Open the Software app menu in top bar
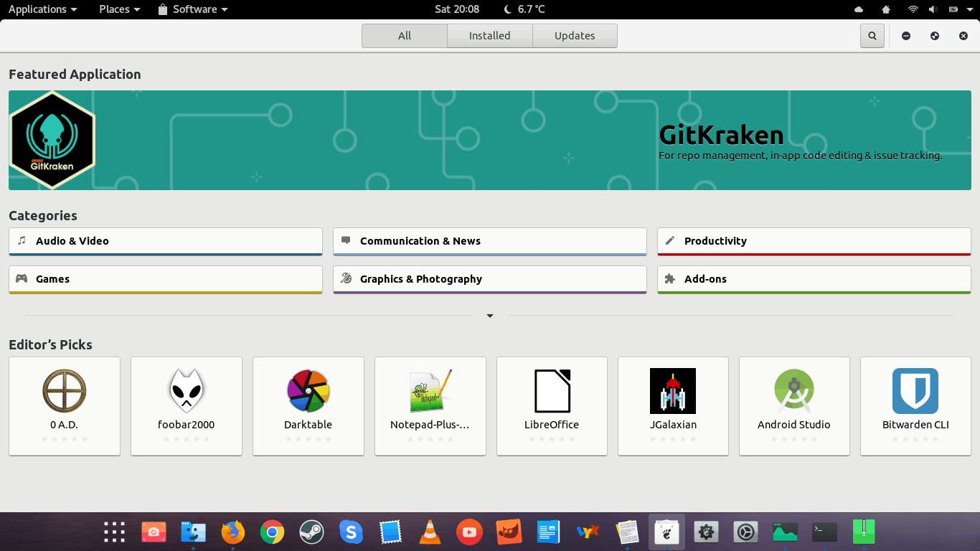Image resolution: width=980 pixels, height=551 pixels. 193,9
